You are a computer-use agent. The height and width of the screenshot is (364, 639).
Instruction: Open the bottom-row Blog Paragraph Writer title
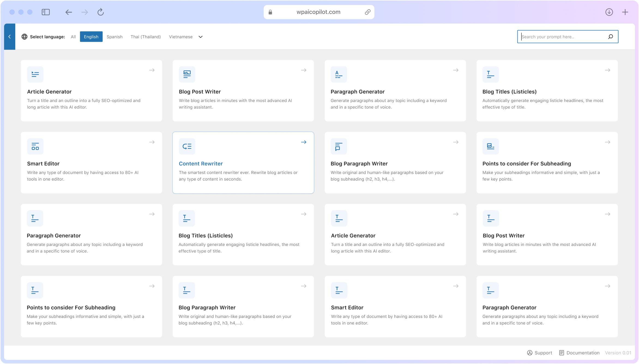coord(207,308)
